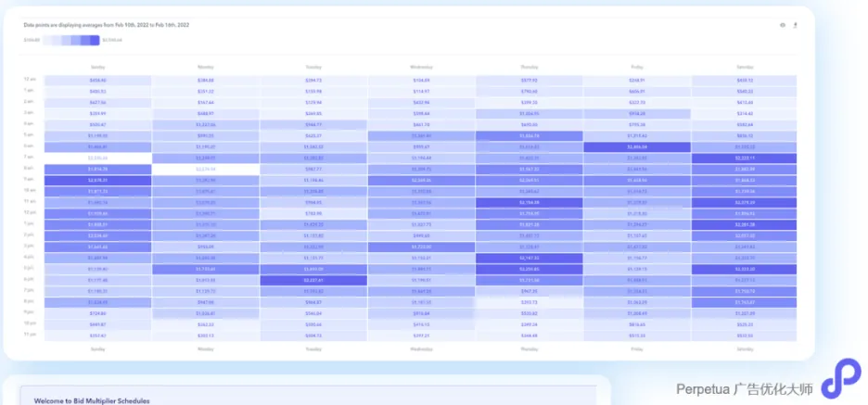This screenshot has width=868, height=405.
Task: Click the Welcome to Bid Multiplier Schedules heading
Action: click(92, 400)
